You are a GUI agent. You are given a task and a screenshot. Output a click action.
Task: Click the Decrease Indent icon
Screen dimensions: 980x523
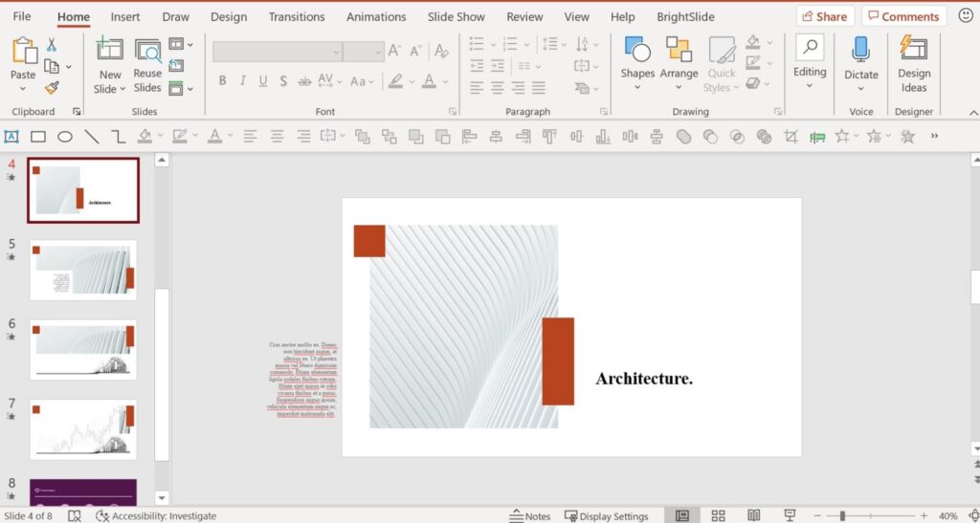477,66
